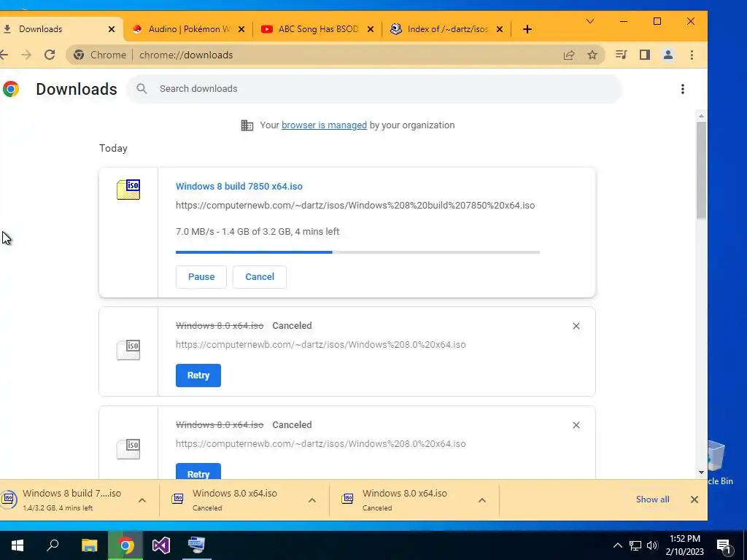Open the 'browser is managed' link

pos(324,125)
